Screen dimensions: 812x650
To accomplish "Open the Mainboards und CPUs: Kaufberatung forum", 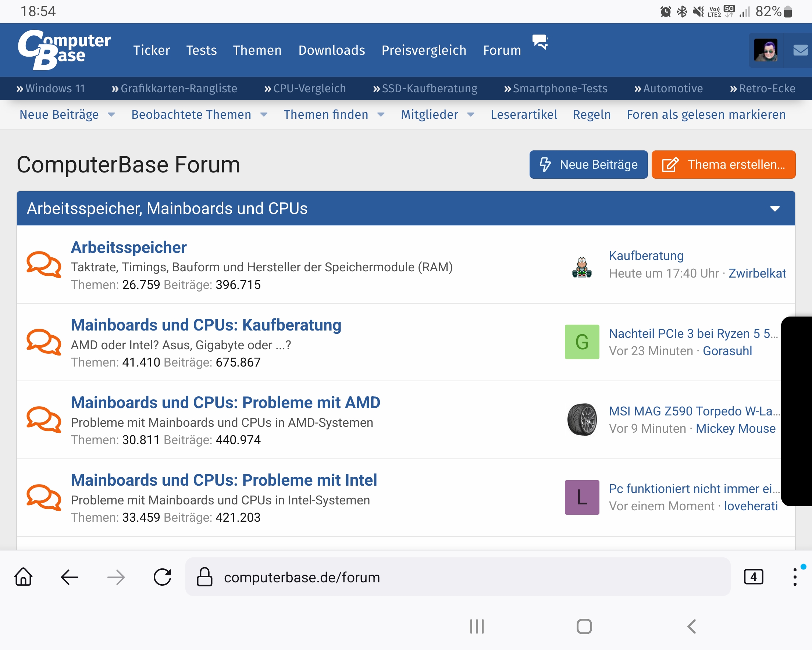I will (x=206, y=325).
